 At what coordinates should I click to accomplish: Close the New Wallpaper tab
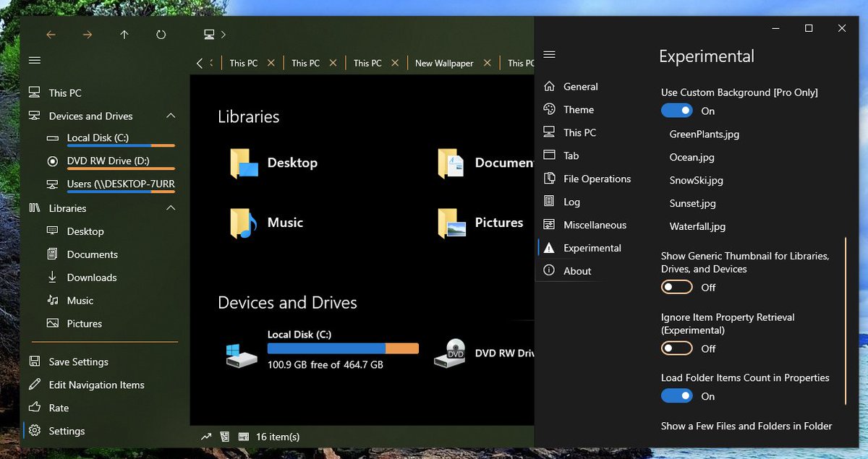point(487,63)
